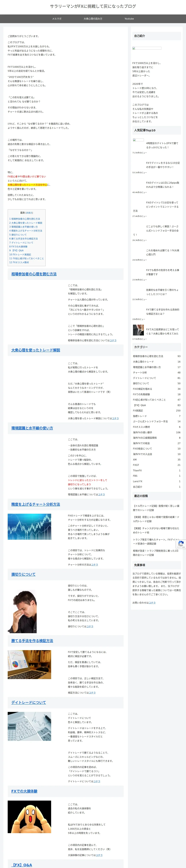The image size is (186, 868).
Task: Open recent post 【実録】得意じゃない相場で我慢の結果
Action: coord(156,519)
